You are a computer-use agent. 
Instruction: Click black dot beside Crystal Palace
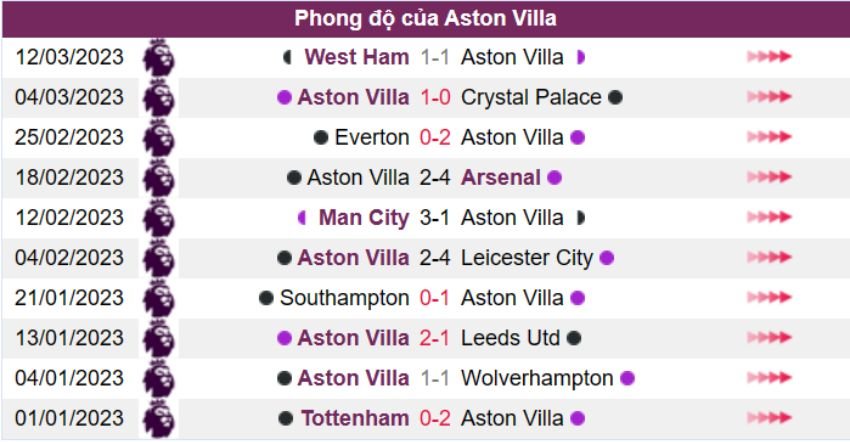coord(616,97)
